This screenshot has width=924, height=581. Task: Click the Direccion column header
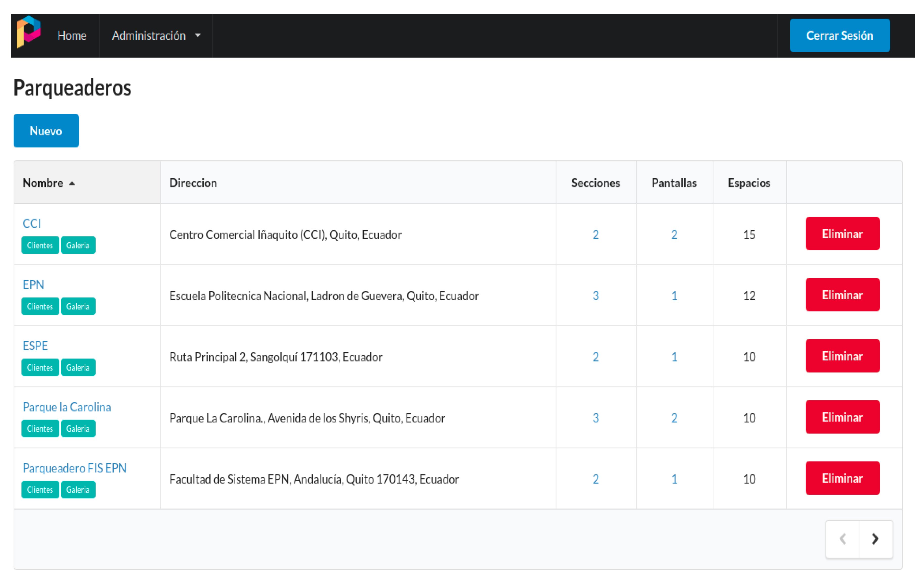tap(193, 183)
